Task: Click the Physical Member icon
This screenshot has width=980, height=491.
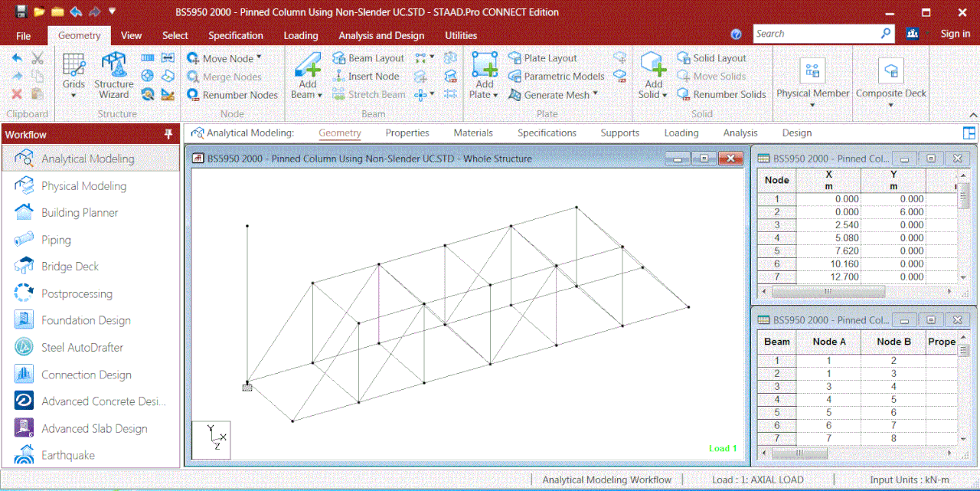Action: pos(812,70)
